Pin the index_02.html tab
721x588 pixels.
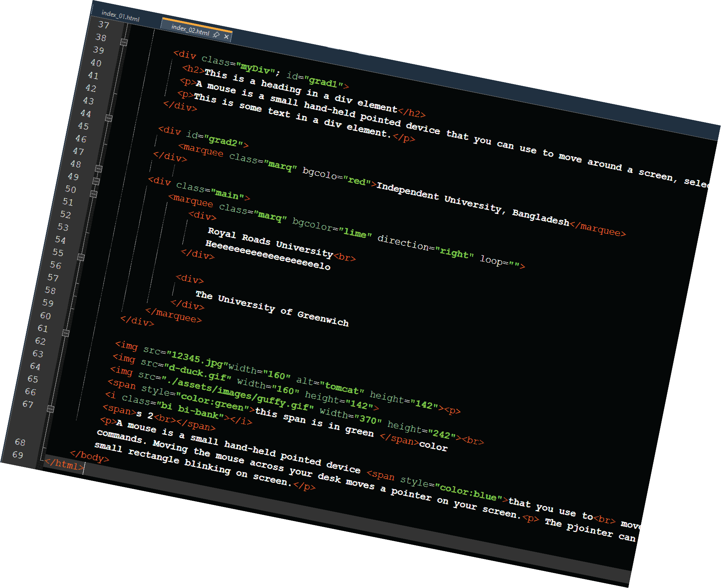tap(216, 35)
